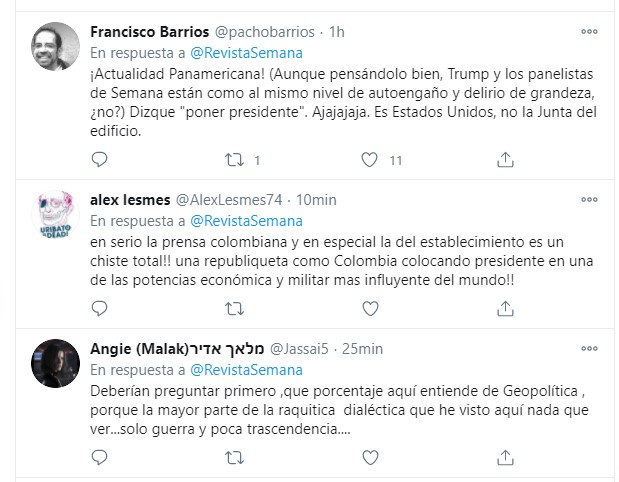Image resolution: width=619 pixels, height=482 pixels.
Task: Like Angie (Malak)'s tweet
Action: point(370,457)
